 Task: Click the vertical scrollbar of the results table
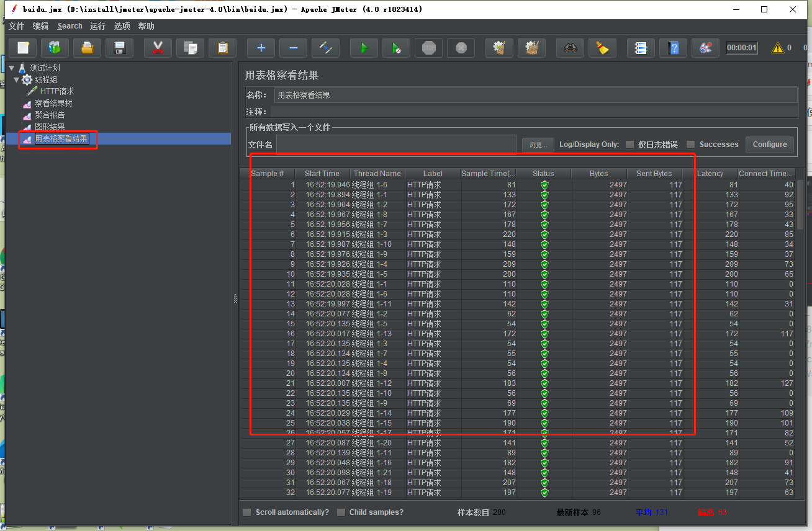coord(800,205)
